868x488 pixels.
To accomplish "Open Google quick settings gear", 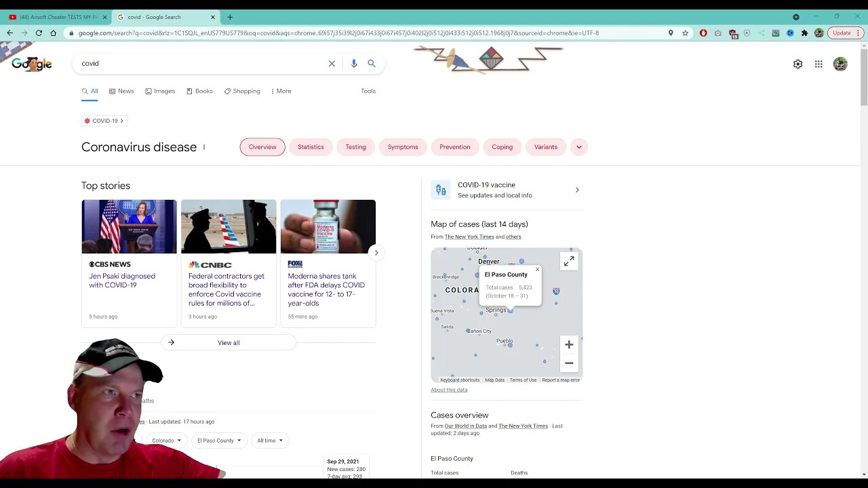I will pyautogui.click(x=798, y=64).
